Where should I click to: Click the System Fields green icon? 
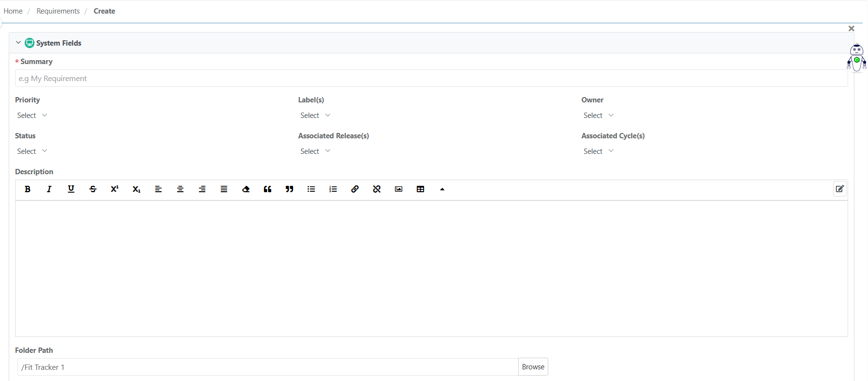coord(30,43)
